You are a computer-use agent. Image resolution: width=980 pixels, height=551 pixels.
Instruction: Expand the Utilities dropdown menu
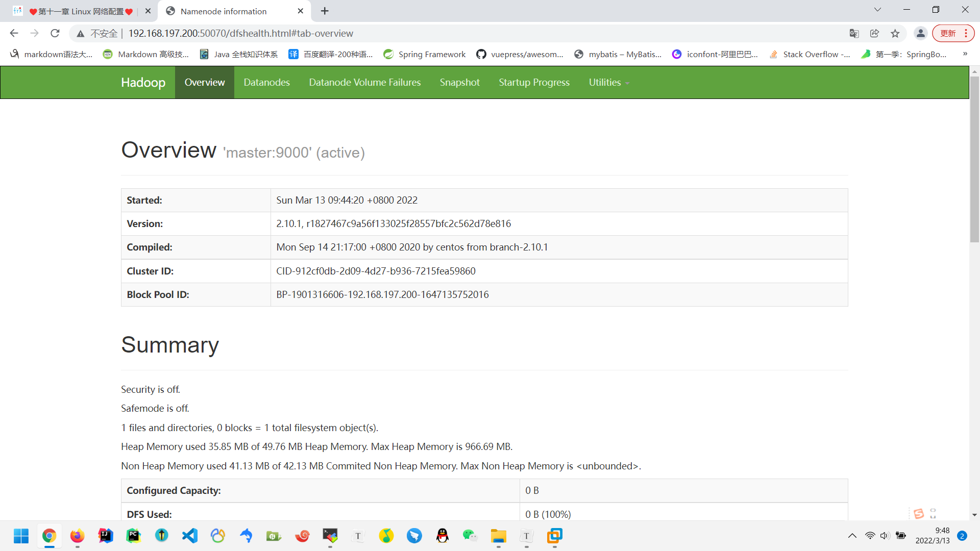click(608, 82)
